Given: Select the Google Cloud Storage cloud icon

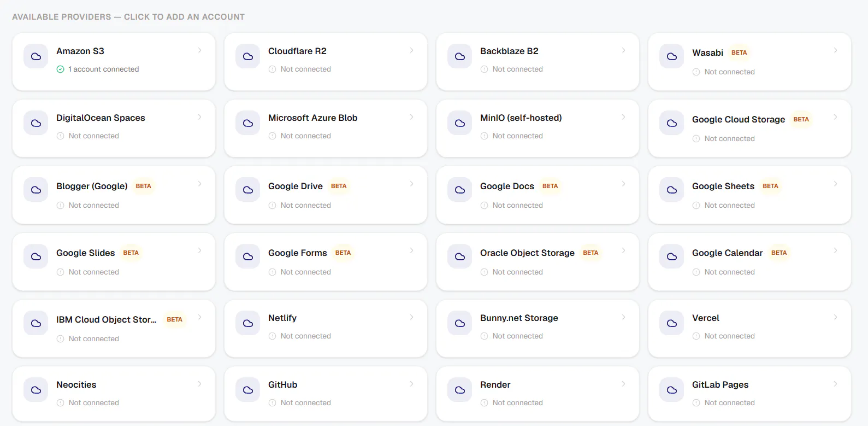Looking at the screenshot, I should pos(672,123).
